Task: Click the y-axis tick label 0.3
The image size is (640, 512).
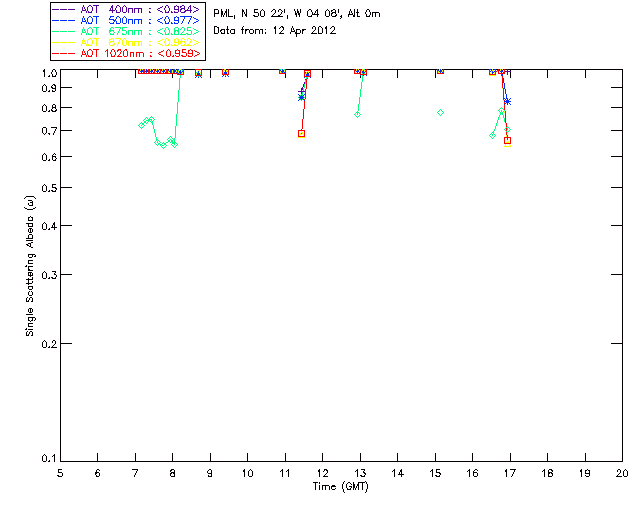Action: [49, 275]
